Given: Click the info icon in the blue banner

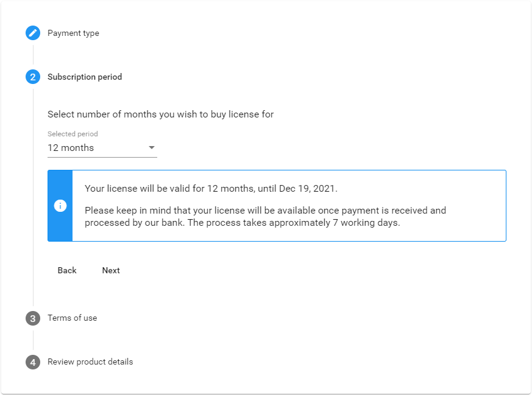Looking at the screenshot, I should [60, 206].
